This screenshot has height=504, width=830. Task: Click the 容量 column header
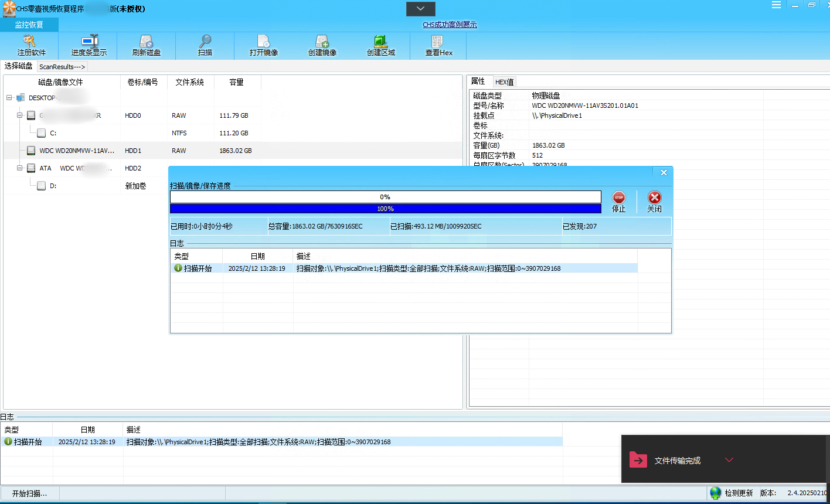pyautogui.click(x=237, y=82)
